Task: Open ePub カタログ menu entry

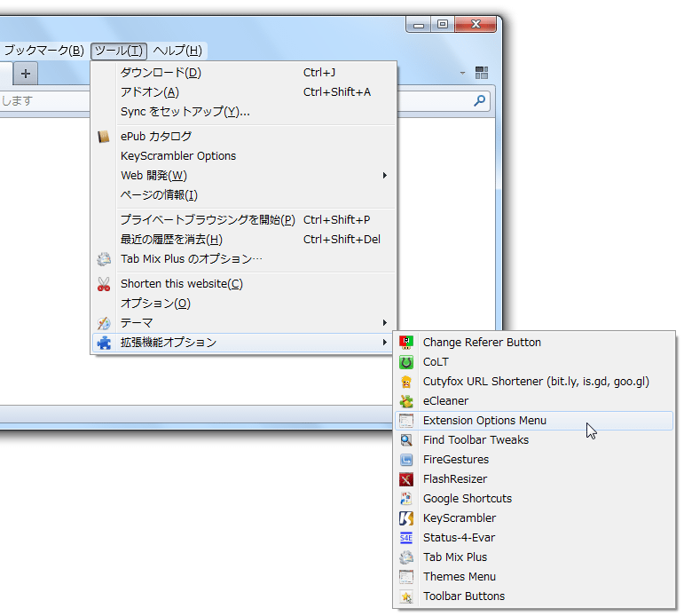Action: [x=244, y=137]
